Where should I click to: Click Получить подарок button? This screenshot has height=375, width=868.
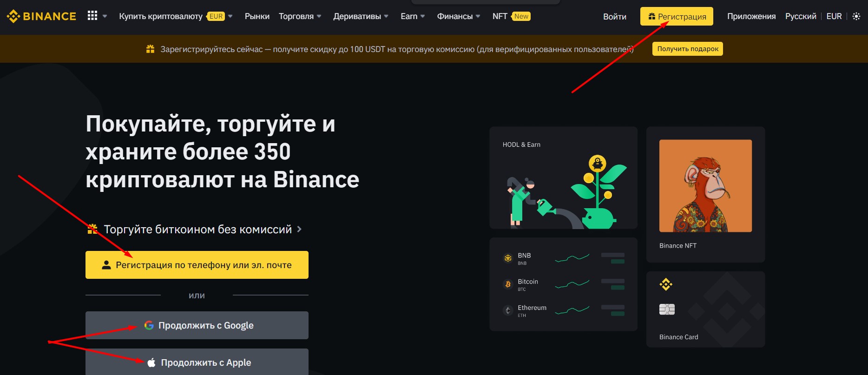[688, 49]
